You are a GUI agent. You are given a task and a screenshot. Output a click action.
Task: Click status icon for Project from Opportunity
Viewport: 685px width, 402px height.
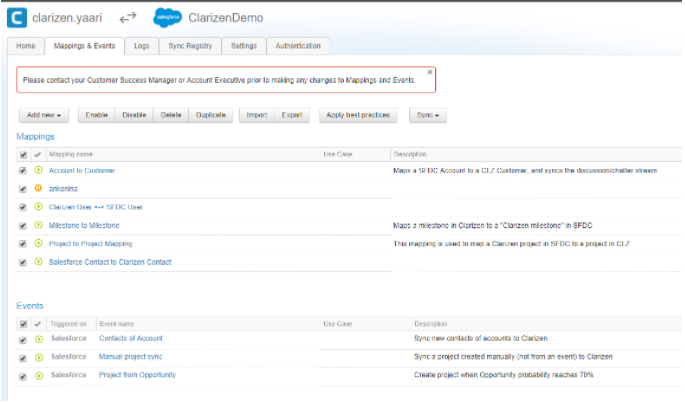[x=39, y=375]
